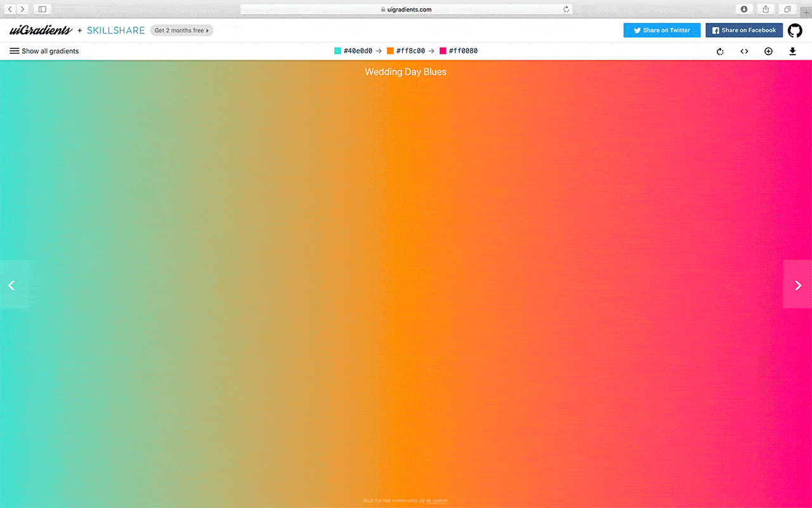Viewport: 812px width, 508px height.
Task: Show the Safari tab overview
Action: (787, 10)
